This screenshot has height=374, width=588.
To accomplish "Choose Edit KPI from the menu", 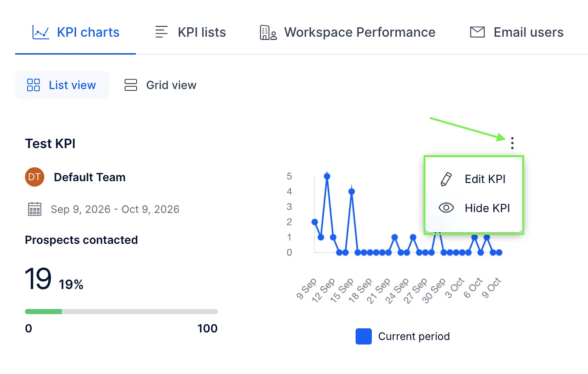I will coord(474,179).
